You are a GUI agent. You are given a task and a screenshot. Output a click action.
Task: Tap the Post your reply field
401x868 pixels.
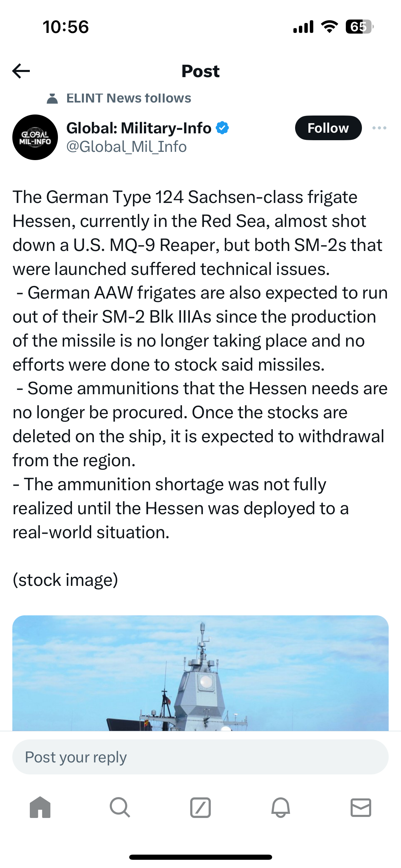pos(200,757)
